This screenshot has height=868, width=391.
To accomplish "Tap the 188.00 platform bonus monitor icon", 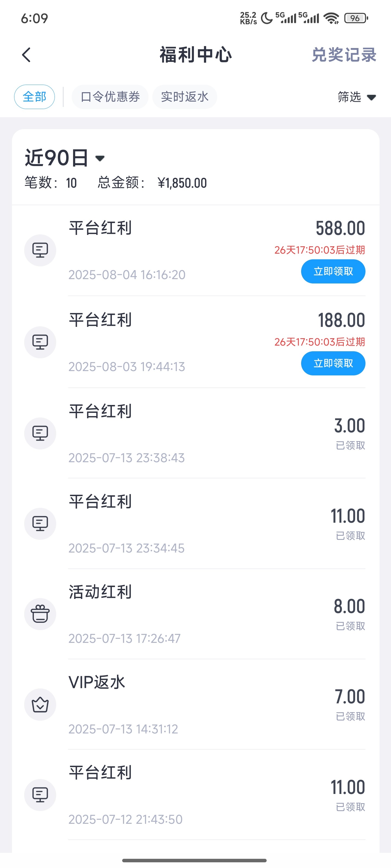I will pos(40,342).
